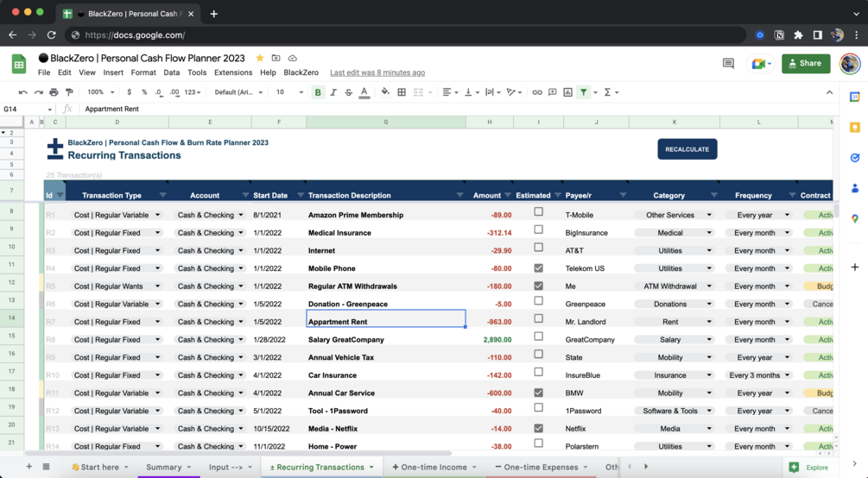The height and width of the screenshot is (478, 868).
Task: Open Category dropdown for Medical Insurance row
Action: (x=709, y=233)
